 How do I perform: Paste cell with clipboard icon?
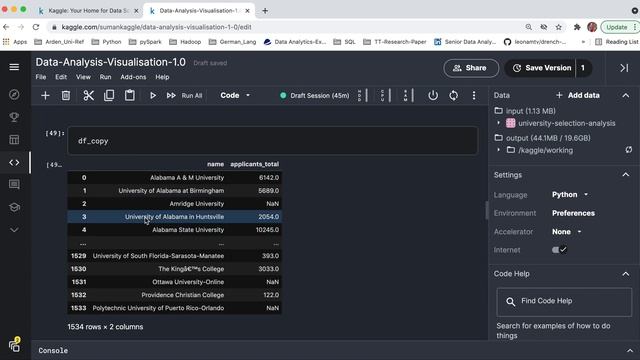130,96
